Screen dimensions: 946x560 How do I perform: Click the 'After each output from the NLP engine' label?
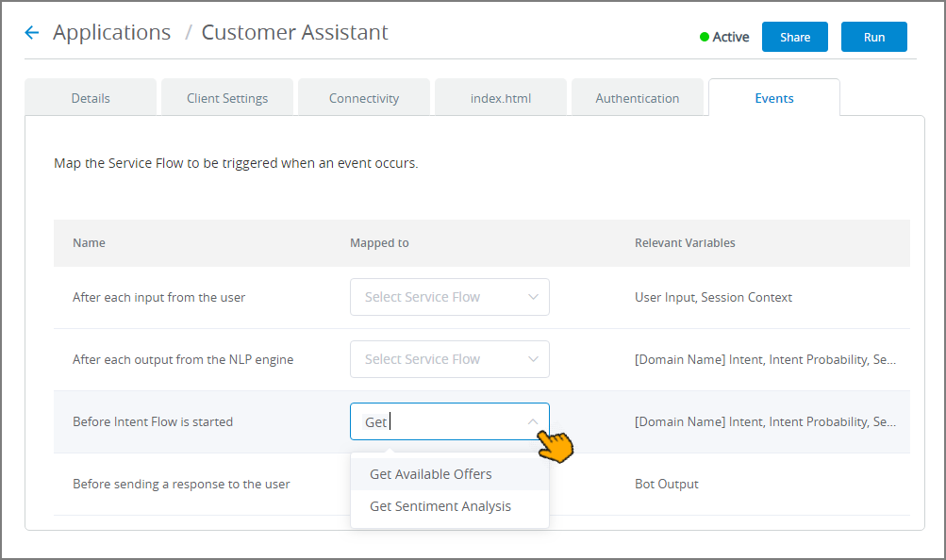[x=183, y=359]
